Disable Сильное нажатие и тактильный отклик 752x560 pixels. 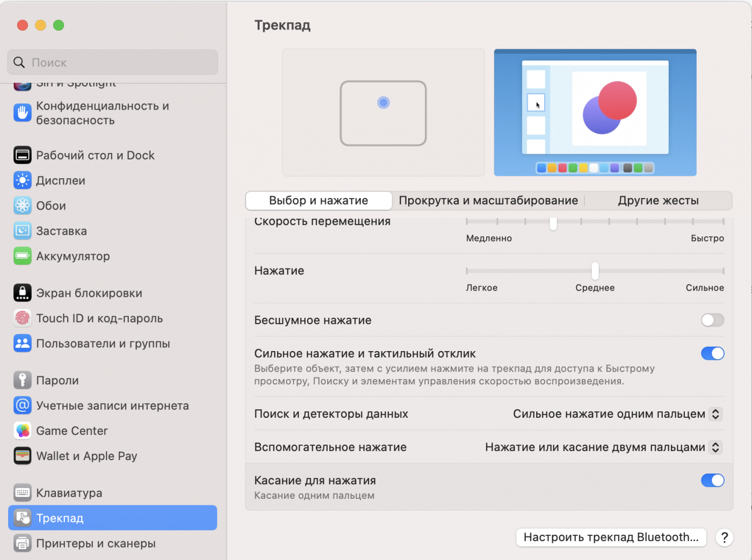click(712, 353)
